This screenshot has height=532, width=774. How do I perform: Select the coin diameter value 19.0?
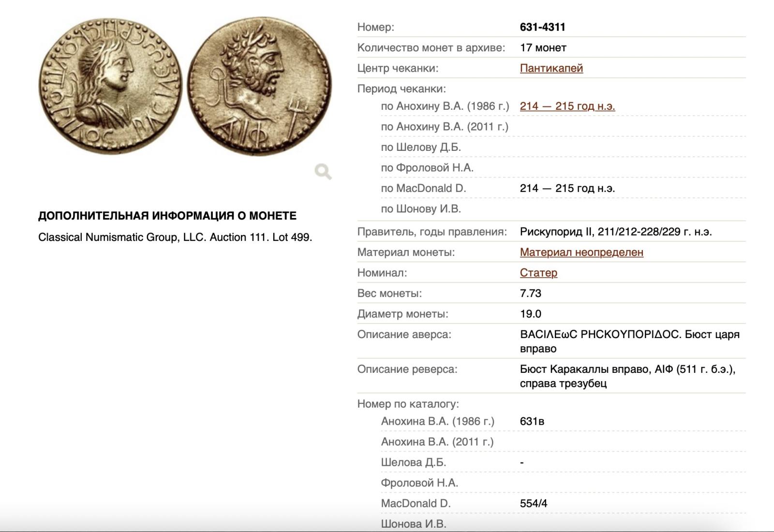(531, 314)
